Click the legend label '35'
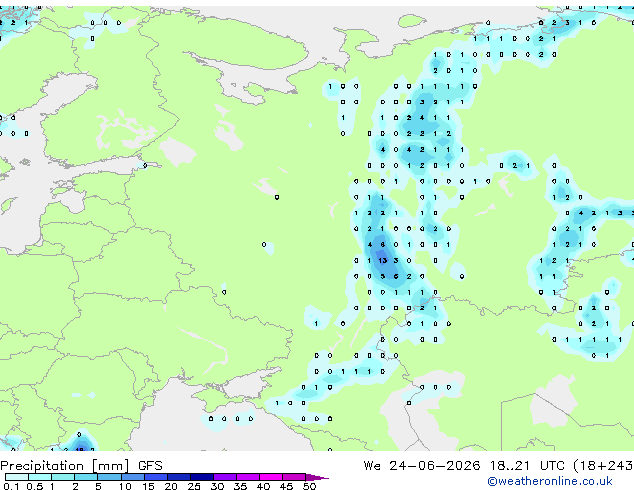 click(x=240, y=486)
